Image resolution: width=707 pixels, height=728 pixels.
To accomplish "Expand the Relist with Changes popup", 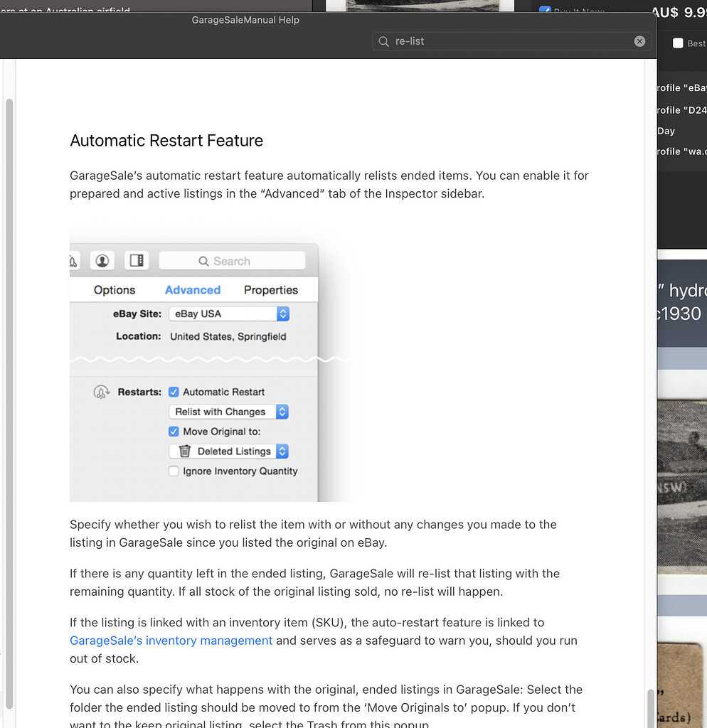I will tap(229, 412).
